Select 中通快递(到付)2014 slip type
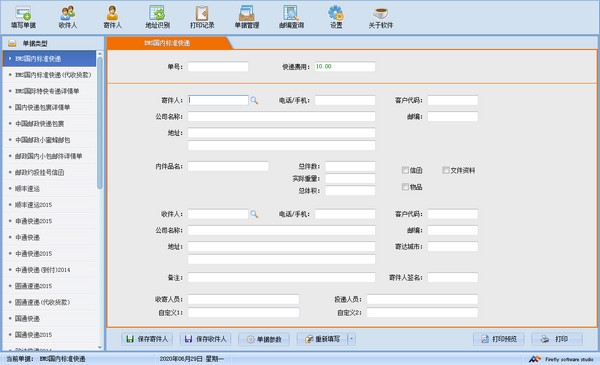 coord(49,270)
